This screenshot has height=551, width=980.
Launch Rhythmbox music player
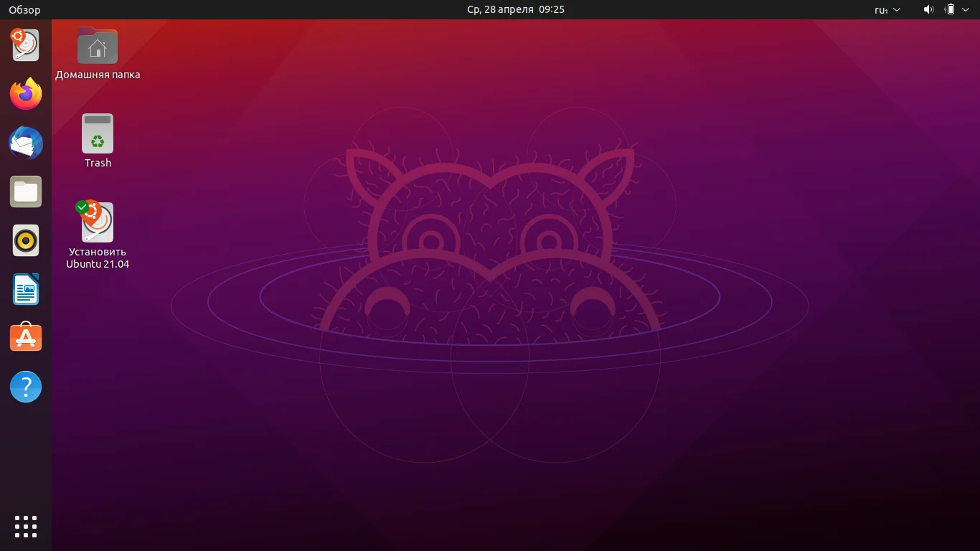click(26, 240)
